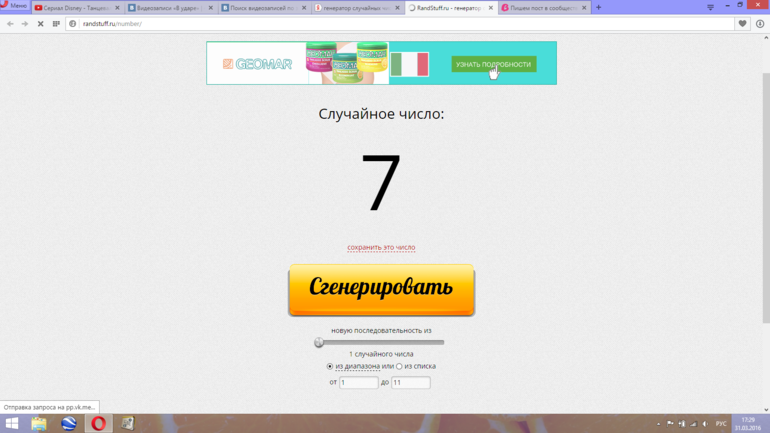This screenshot has height=433, width=770.
Task: Click the number count slider handle
Action: click(x=319, y=343)
